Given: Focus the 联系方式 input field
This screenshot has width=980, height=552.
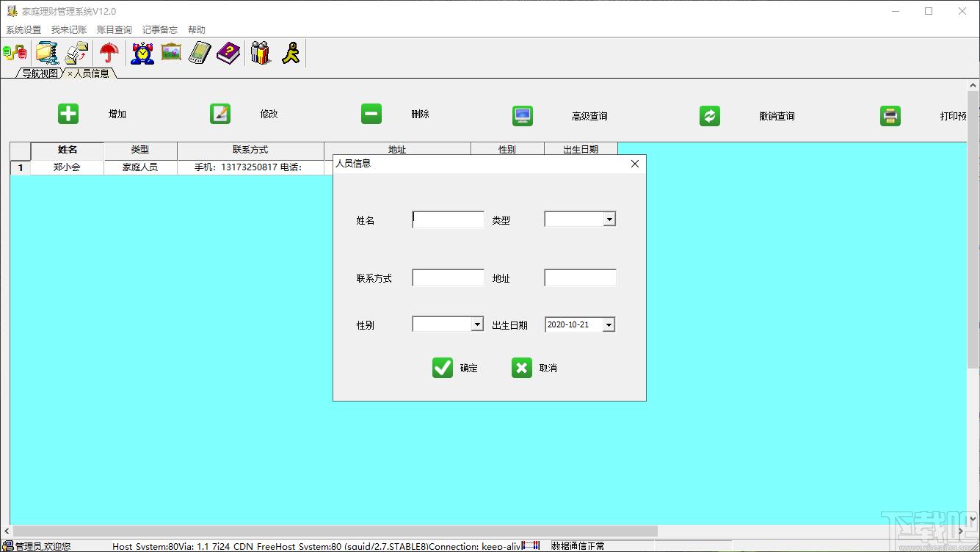Looking at the screenshot, I should 449,277.
